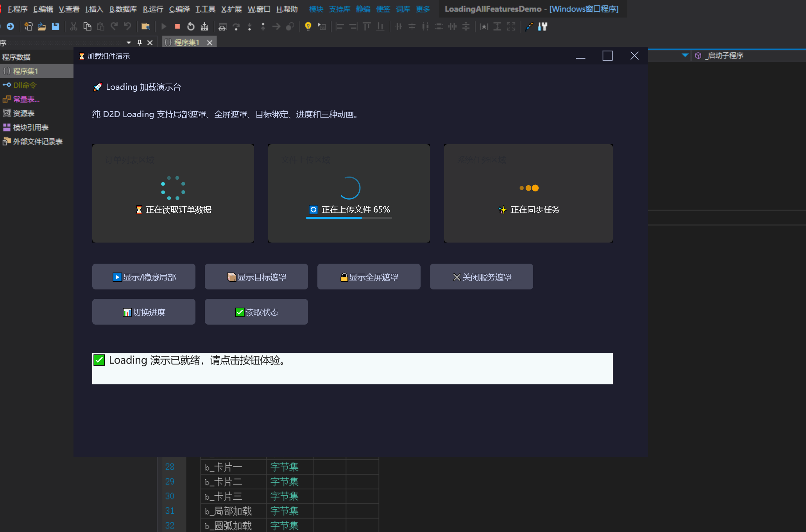Click the 显示/隐藏局部 button
806x532 pixels.
click(144, 277)
